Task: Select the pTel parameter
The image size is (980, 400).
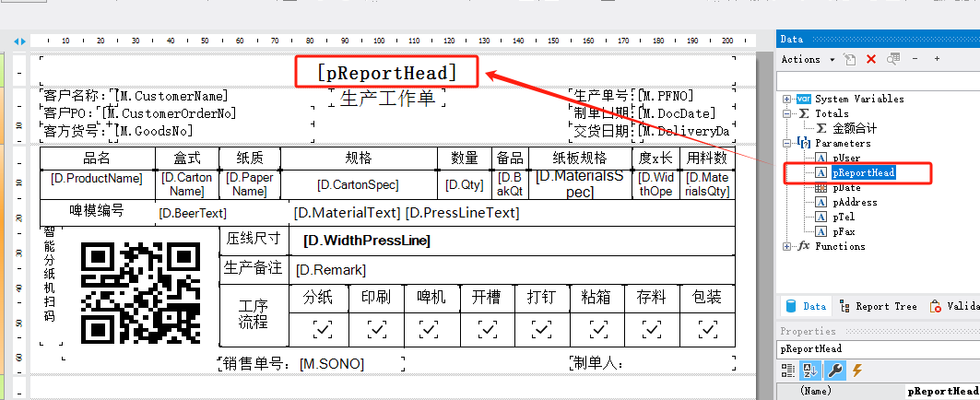Action: (844, 217)
